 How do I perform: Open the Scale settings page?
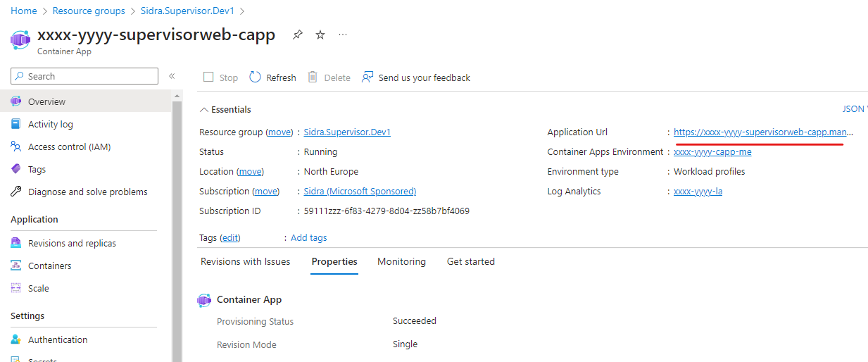pyautogui.click(x=38, y=288)
